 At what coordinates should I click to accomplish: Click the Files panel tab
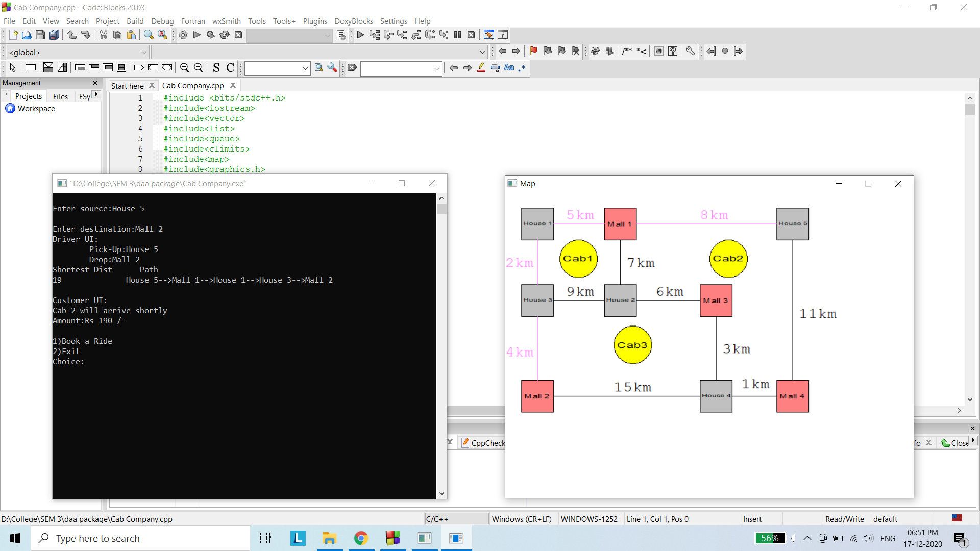60,95
